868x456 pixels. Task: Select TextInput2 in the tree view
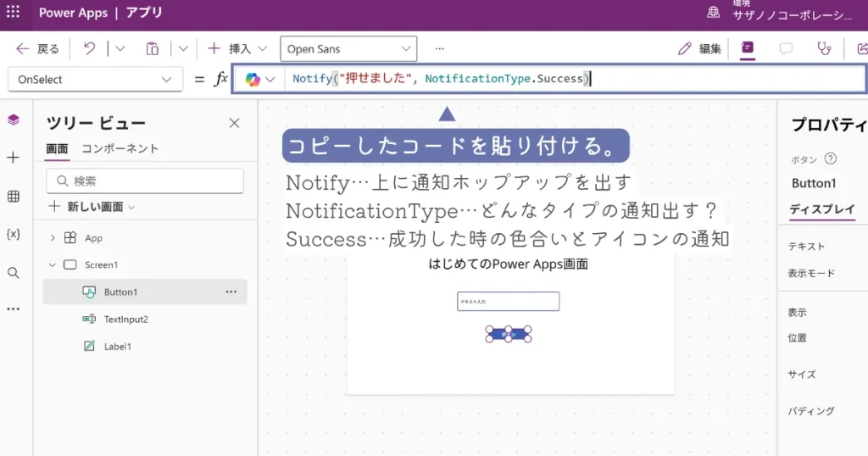point(125,320)
